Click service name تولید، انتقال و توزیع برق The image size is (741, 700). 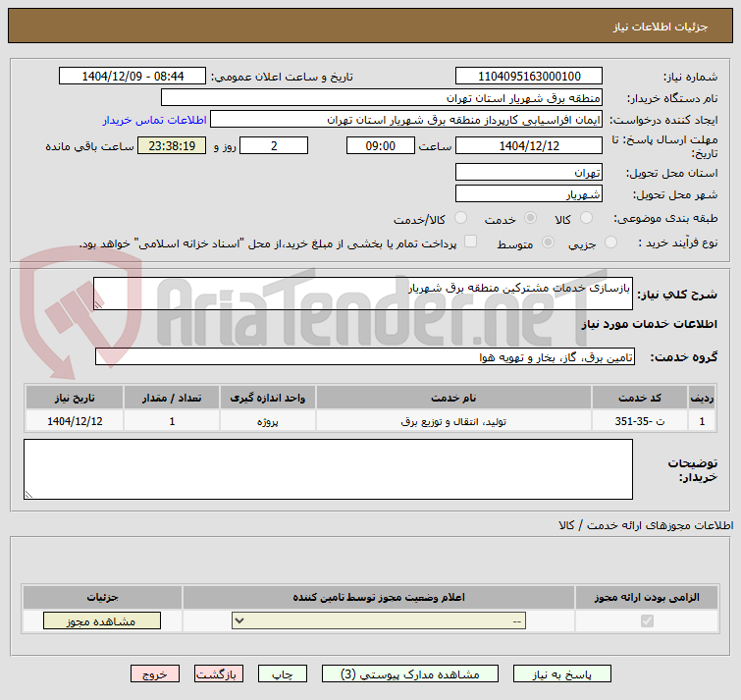point(453,421)
